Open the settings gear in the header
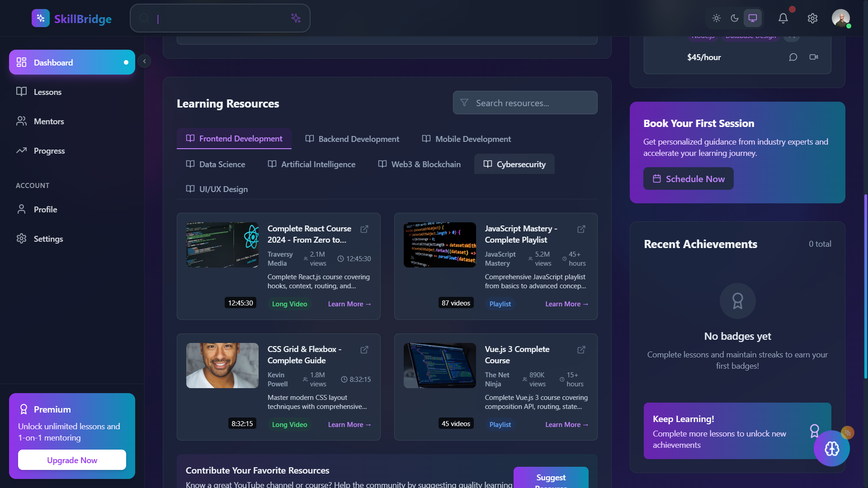This screenshot has height=488, width=868. tap(812, 19)
